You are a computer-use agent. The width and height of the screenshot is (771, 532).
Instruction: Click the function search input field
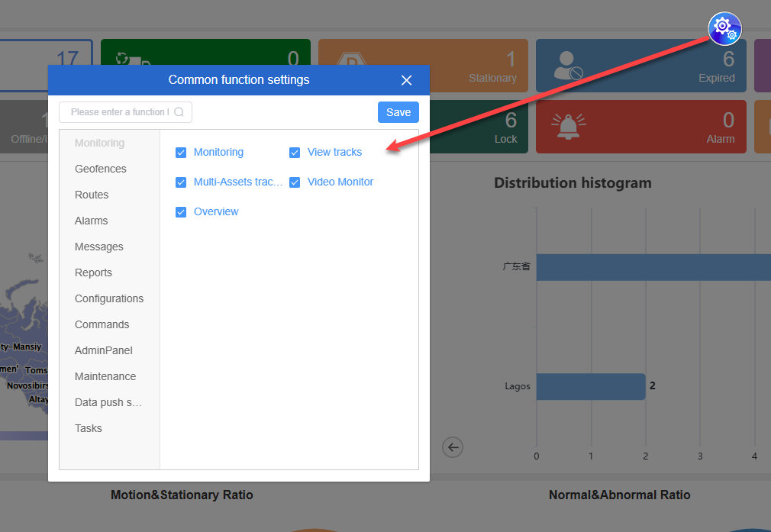(118, 112)
